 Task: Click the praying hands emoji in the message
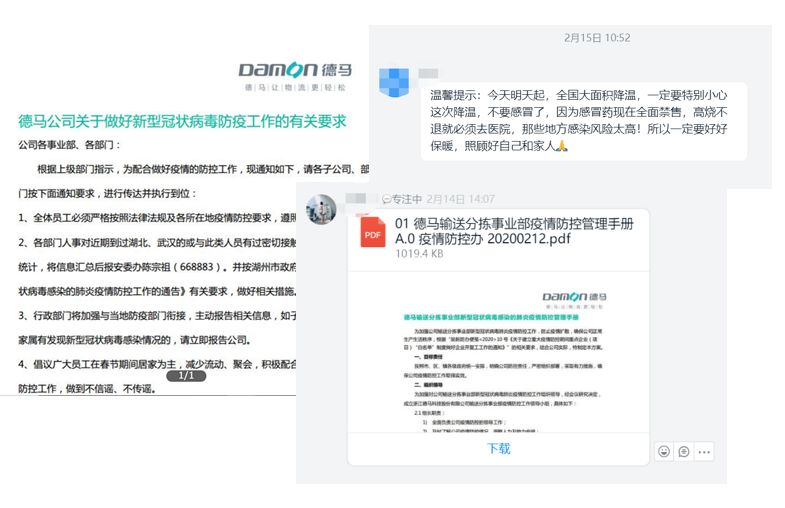562,146
